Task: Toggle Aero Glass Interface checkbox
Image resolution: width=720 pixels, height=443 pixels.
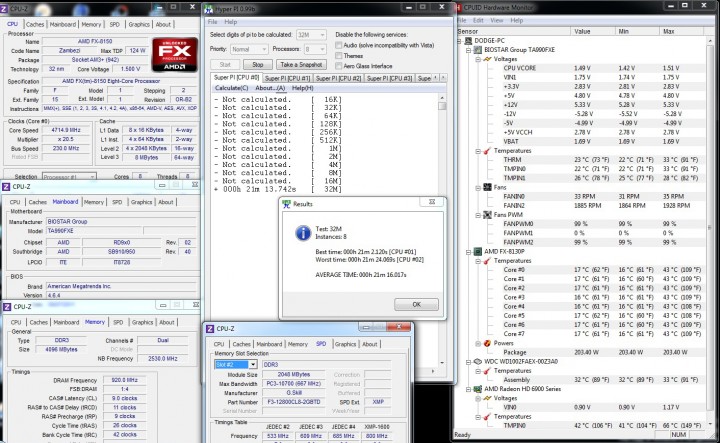Action: click(338, 66)
